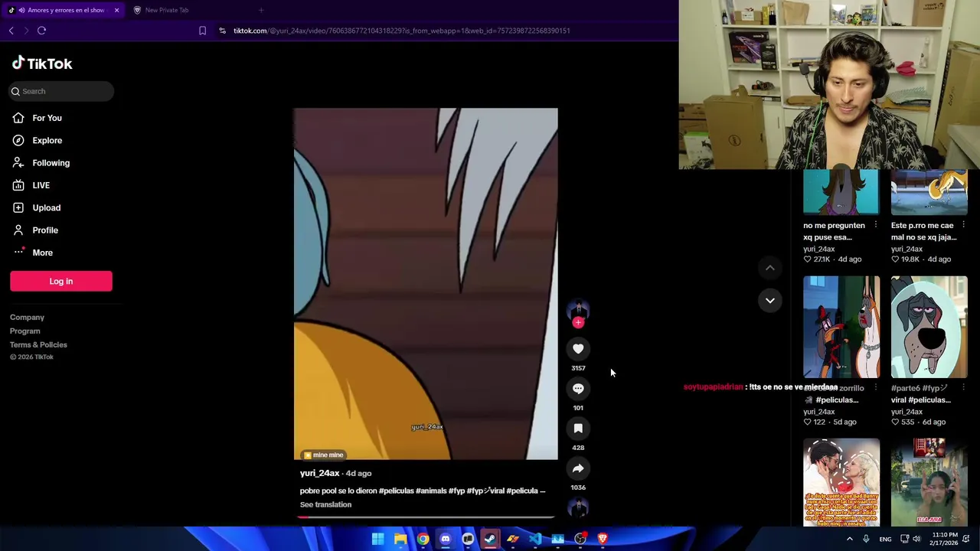Image resolution: width=980 pixels, height=551 pixels.
Task: Expand Terms & Policies footer section
Action: [38, 345]
